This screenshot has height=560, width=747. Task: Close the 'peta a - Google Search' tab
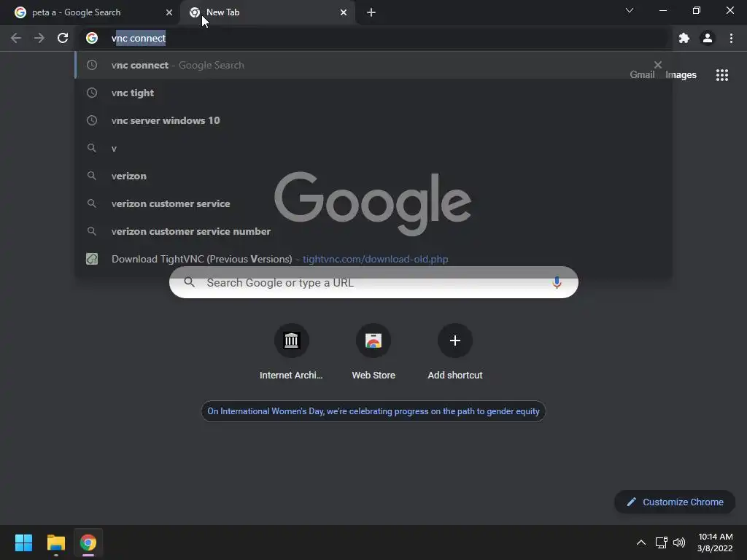[169, 12]
